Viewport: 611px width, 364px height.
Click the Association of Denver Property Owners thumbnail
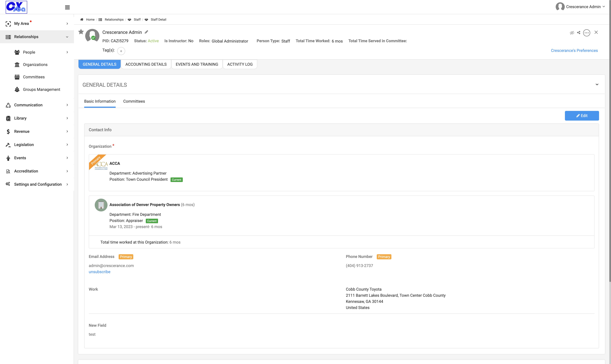tap(101, 205)
